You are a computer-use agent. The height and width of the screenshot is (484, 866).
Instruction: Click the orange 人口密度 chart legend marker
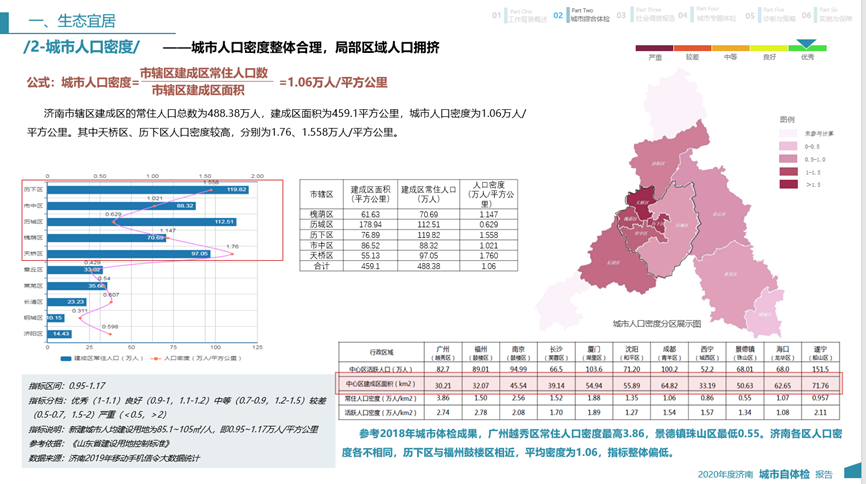click(x=156, y=359)
